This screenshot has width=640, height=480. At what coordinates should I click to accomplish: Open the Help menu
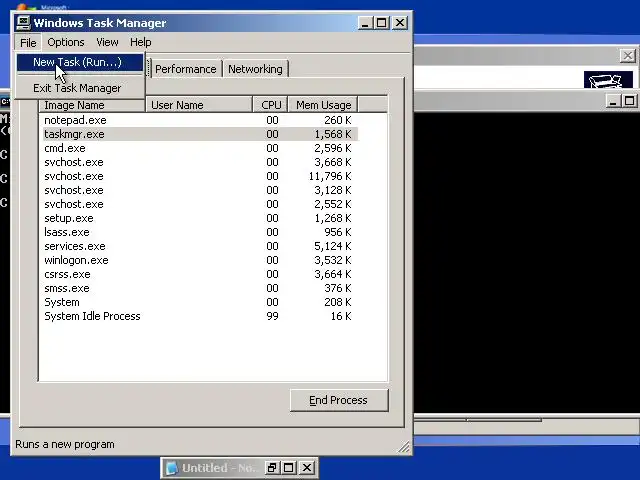[x=141, y=42]
